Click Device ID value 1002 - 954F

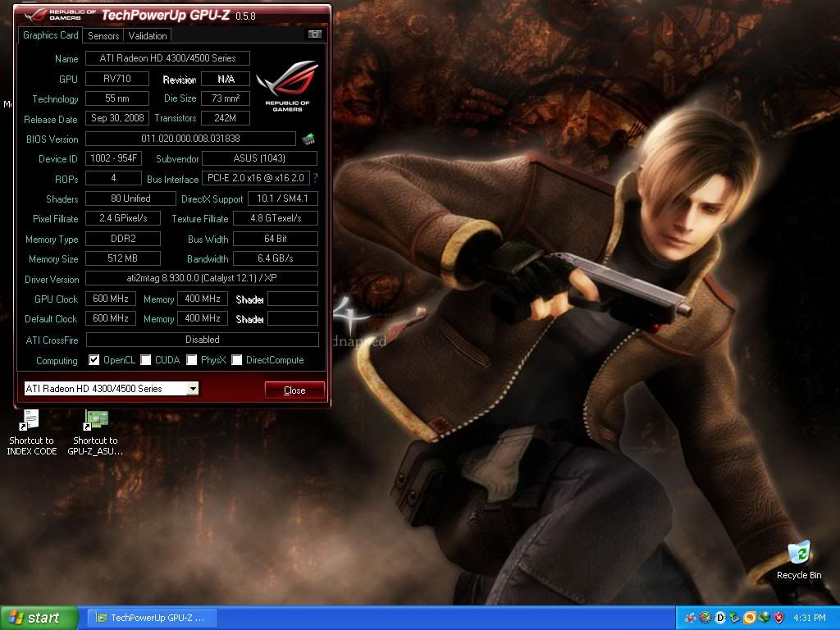tap(113, 158)
